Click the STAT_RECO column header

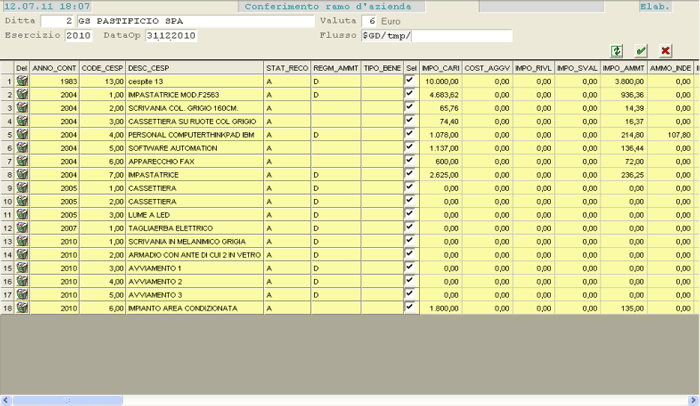point(286,66)
